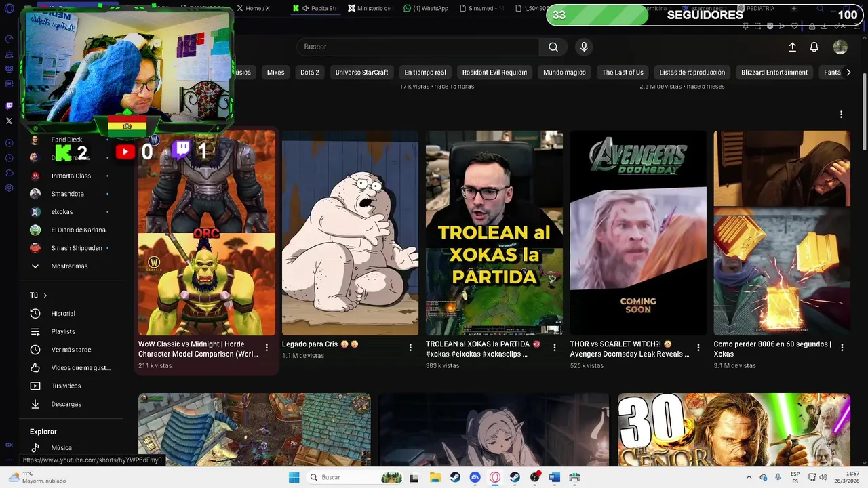
Task: Open options for THOR vs SCARLET WITCH short
Action: point(698,348)
